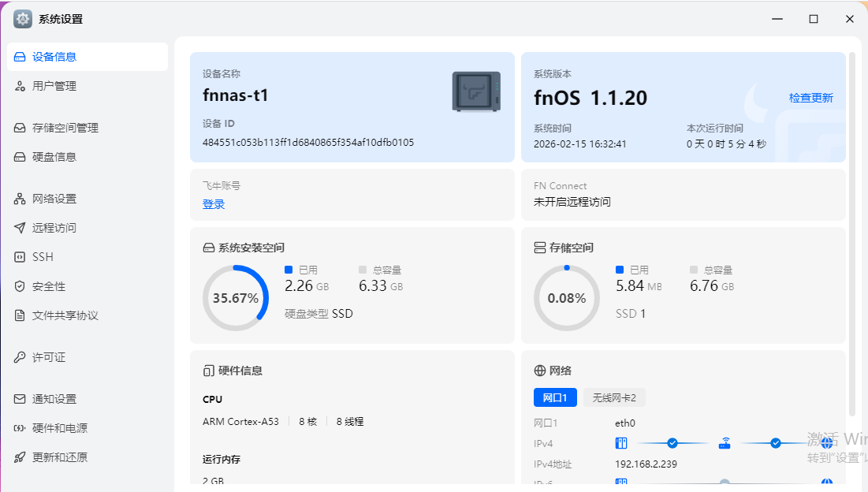This screenshot has width=868, height=492.
Task: Click the Device Info (设备信息) sidebar icon
Action: point(20,57)
